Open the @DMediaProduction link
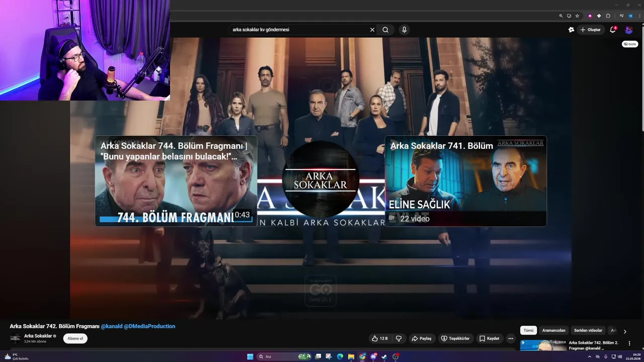 149,326
